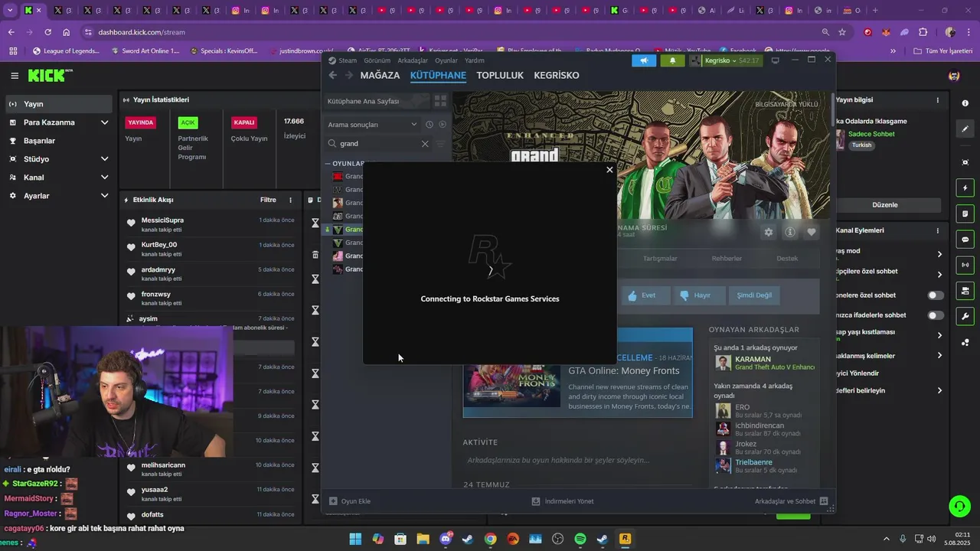This screenshot has width=980, height=551.
Task: Click Steam library search field
Action: click(379, 143)
